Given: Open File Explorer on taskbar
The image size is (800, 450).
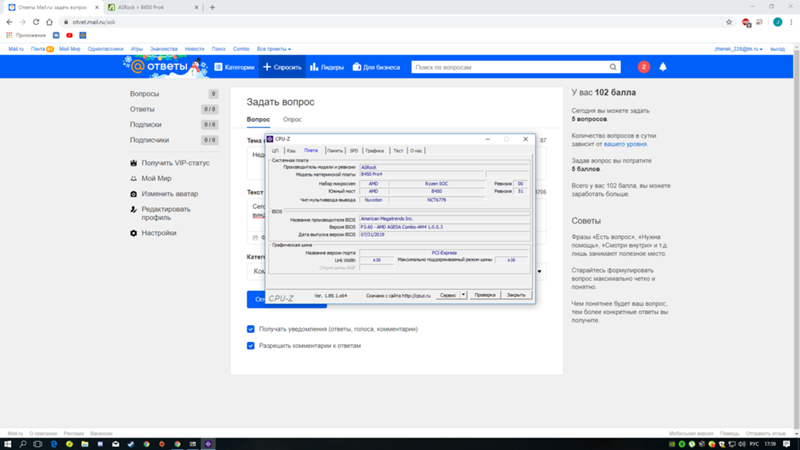Looking at the screenshot, I should tap(85, 444).
